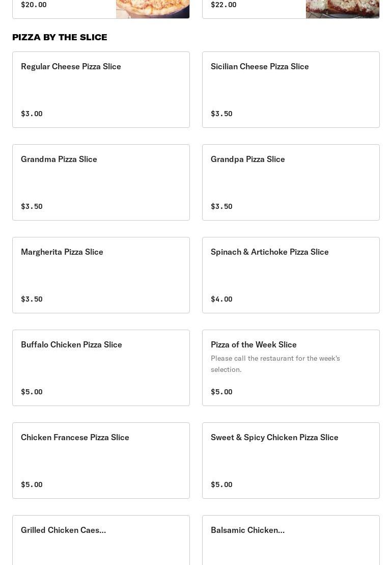392x565 pixels.
Task: Choose the Grandma Pizza Slice card
Action: point(101,182)
